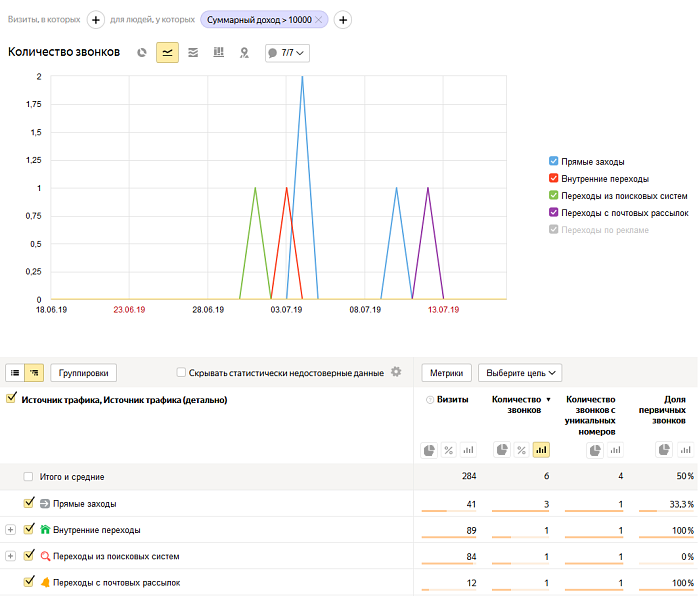Toggle Переходы с почтовых рассылок legend checkbox

point(554,212)
